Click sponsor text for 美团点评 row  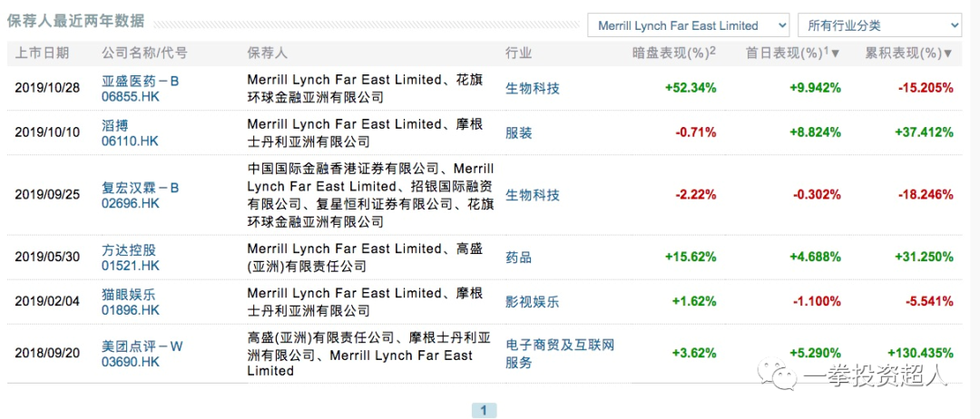coord(368,354)
